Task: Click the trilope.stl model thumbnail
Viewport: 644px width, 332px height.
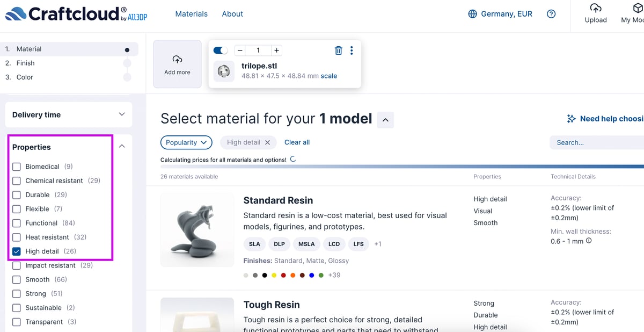Action: (224, 71)
